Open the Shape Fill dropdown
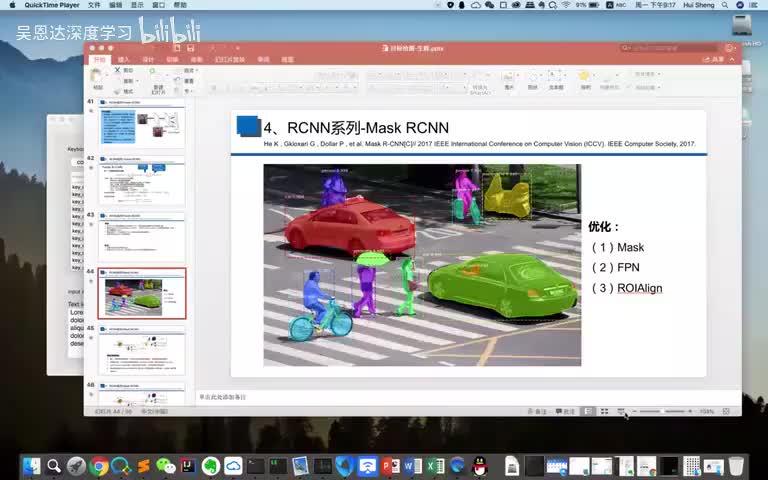Viewport: 768px width, 480px height. [648, 74]
